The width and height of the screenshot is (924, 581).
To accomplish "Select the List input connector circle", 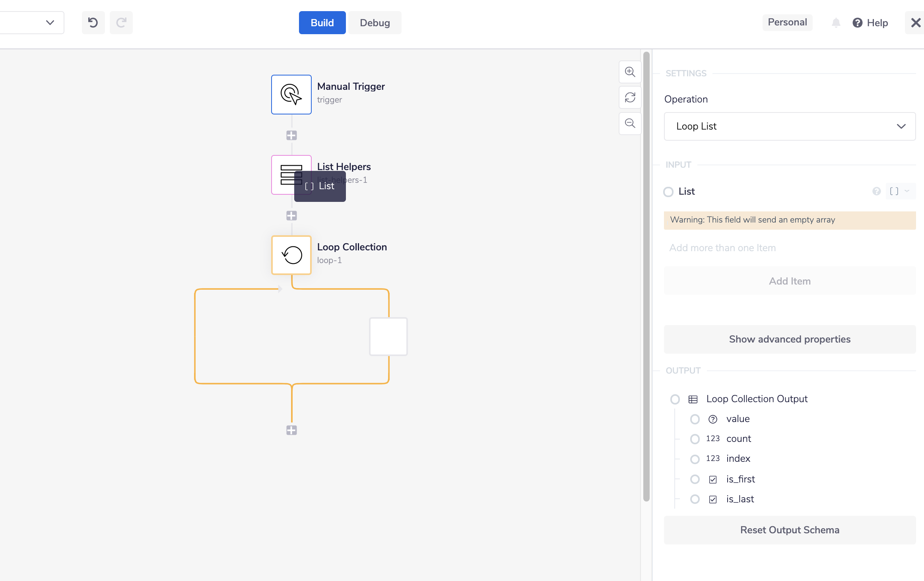I will 668,192.
